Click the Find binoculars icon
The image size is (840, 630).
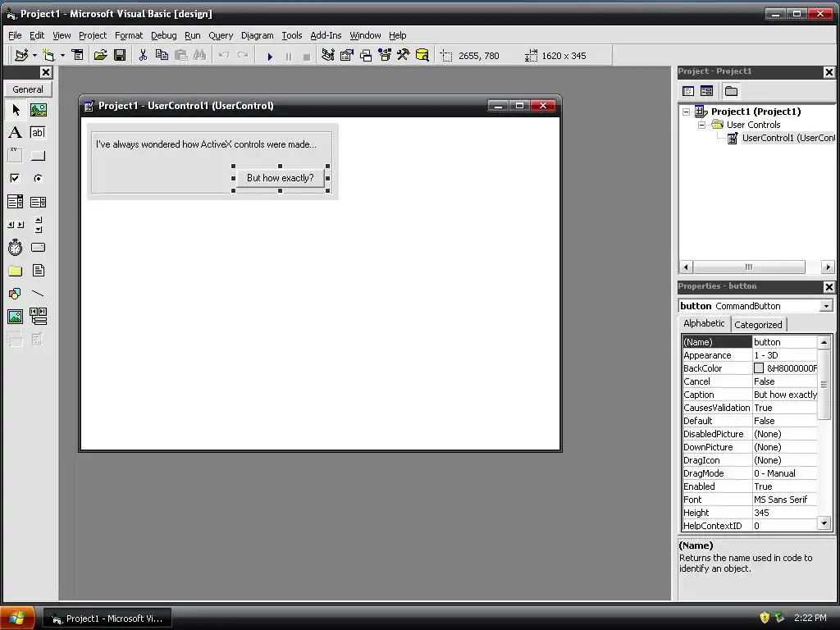(200, 55)
